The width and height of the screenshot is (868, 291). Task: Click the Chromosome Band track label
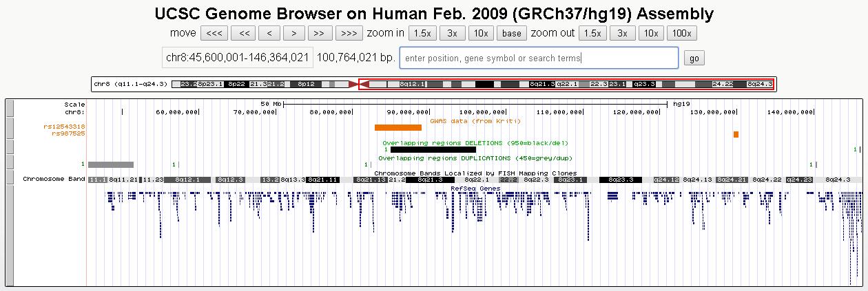coord(54,179)
